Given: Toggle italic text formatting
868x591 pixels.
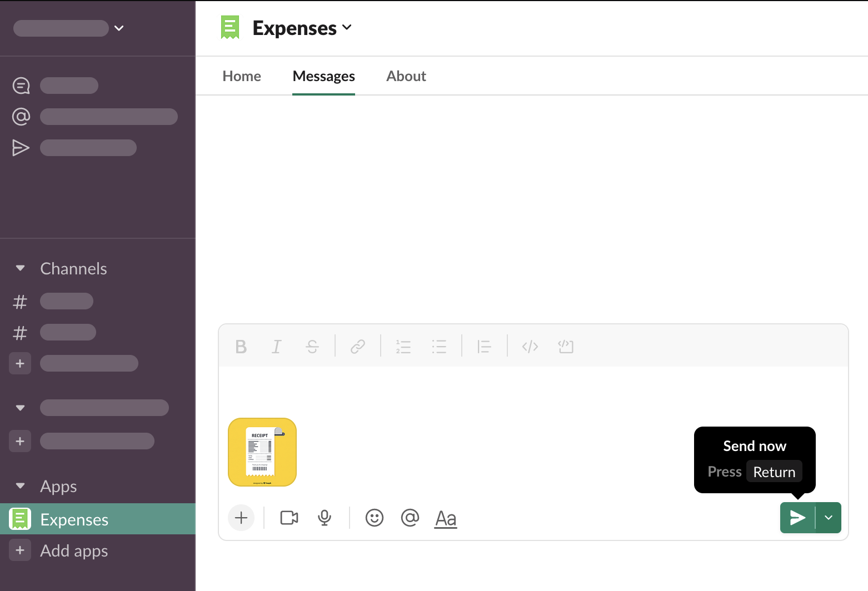Looking at the screenshot, I should pyautogui.click(x=276, y=347).
